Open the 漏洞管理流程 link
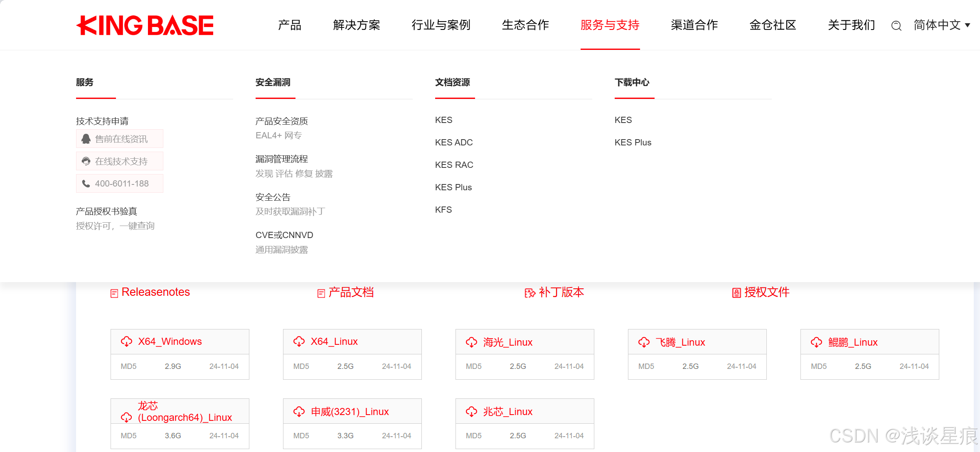This screenshot has width=980, height=452. [282, 159]
